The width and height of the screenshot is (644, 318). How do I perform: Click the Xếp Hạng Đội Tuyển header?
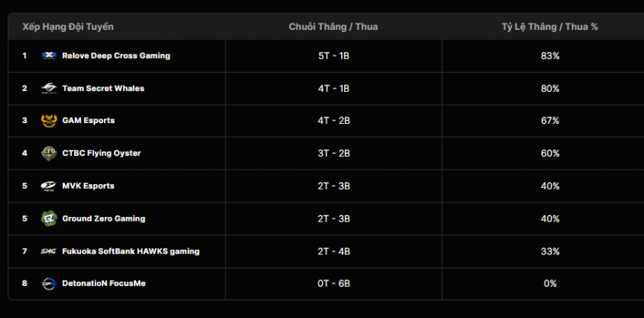68,27
